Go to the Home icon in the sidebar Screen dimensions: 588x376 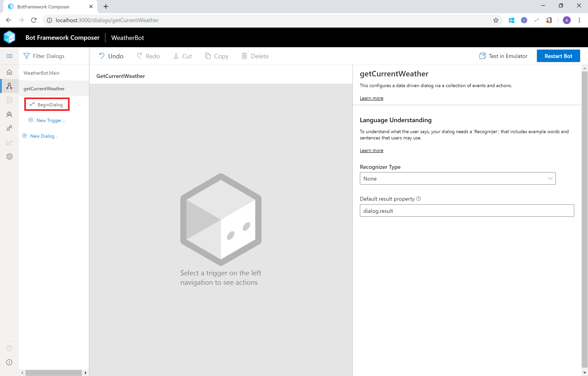[x=9, y=72]
